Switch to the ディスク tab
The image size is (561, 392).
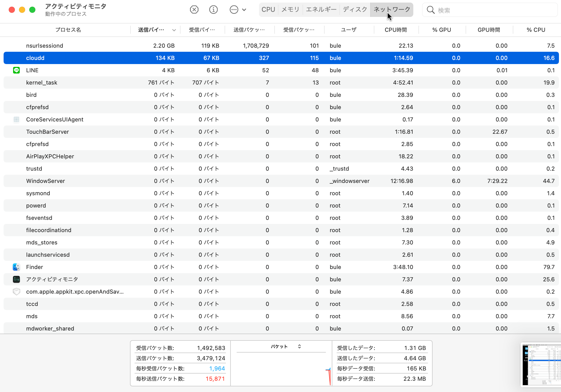tap(355, 9)
